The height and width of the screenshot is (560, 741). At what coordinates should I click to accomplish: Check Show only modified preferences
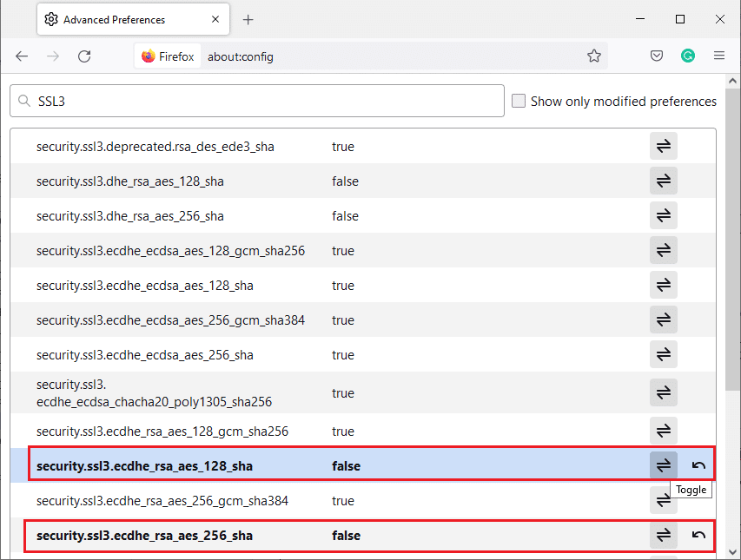pos(519,101)
